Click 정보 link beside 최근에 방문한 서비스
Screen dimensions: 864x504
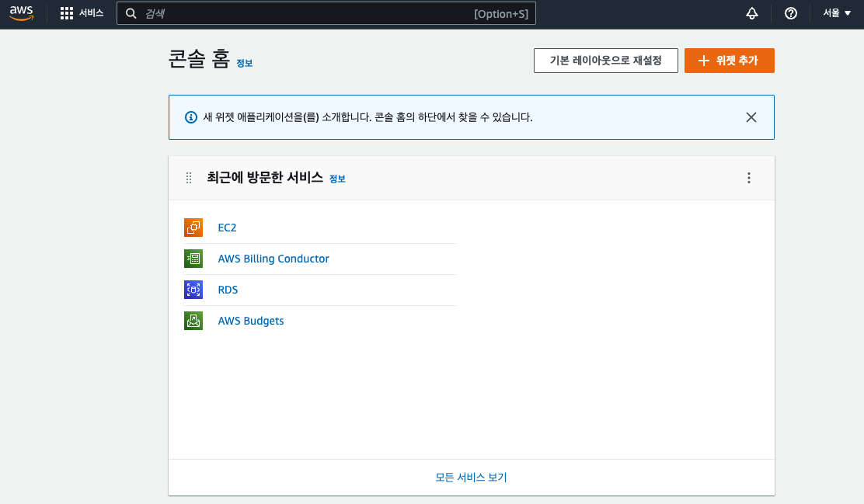coord(337,179)
